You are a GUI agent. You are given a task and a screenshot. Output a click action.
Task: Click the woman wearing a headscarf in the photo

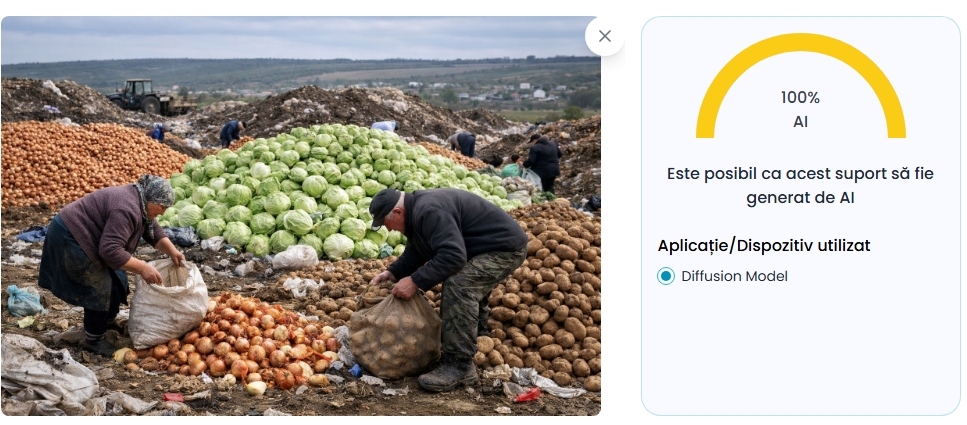tap(106, 259)
